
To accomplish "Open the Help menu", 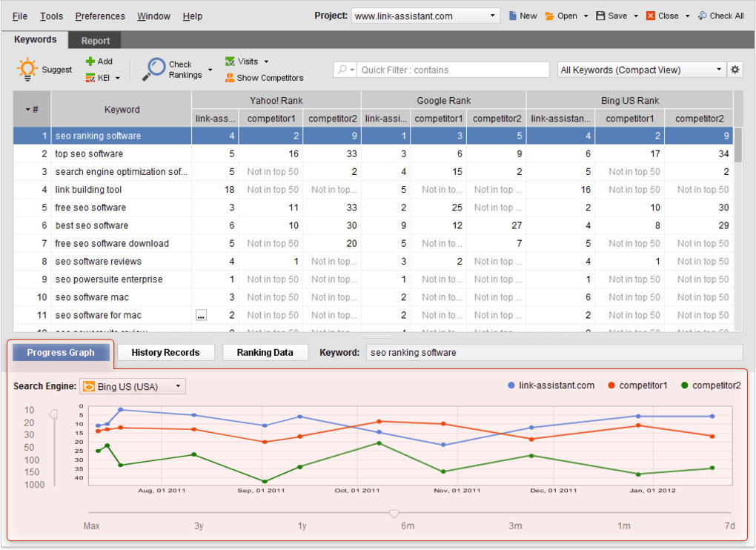I will point(193,16).
